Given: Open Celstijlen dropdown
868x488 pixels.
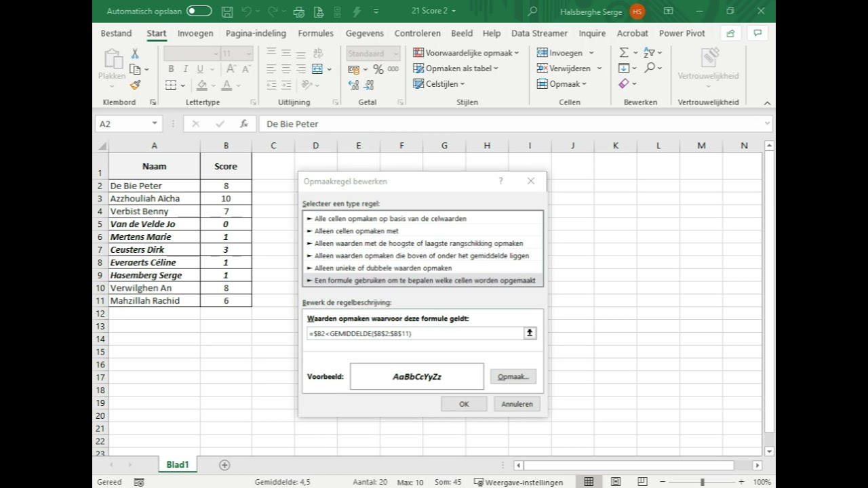Looking at the screenshot, I should (439, 84).
